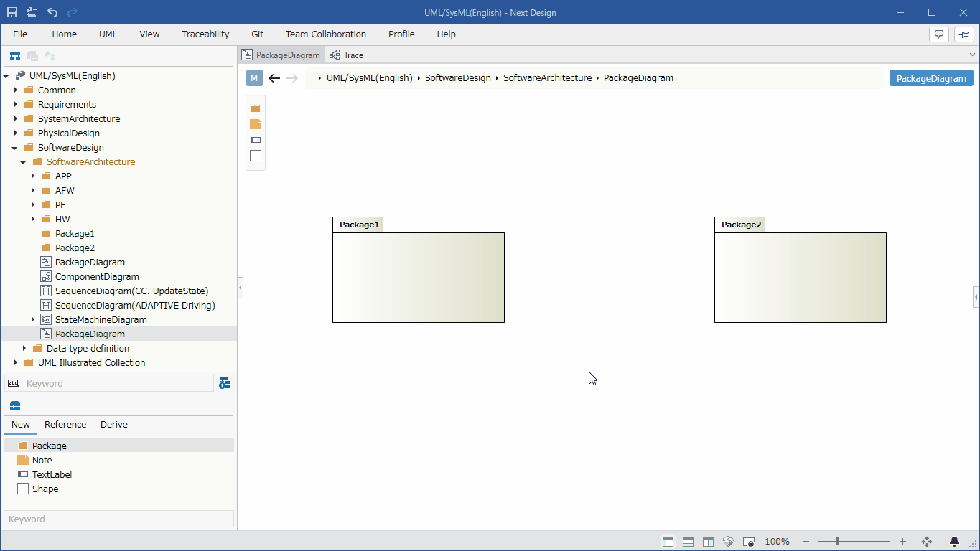Open the File menu
This screenshot has height=551, width=980.
pos(20,34)
